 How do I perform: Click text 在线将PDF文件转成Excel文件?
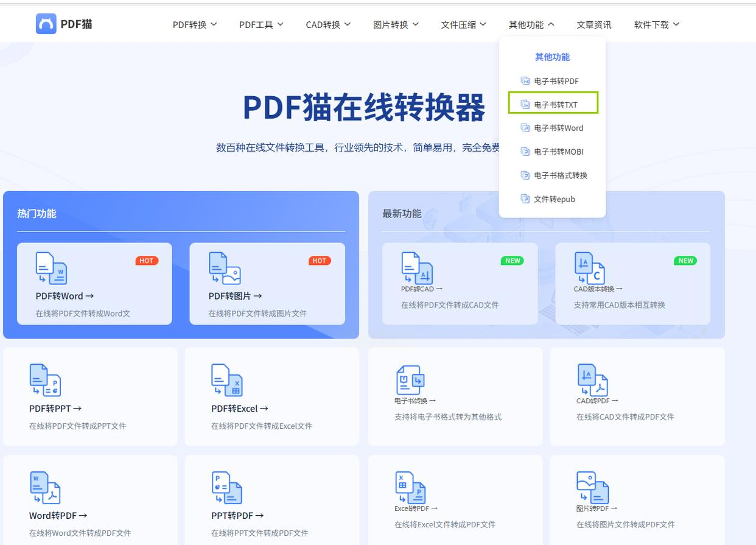click(x=262, y=426)
